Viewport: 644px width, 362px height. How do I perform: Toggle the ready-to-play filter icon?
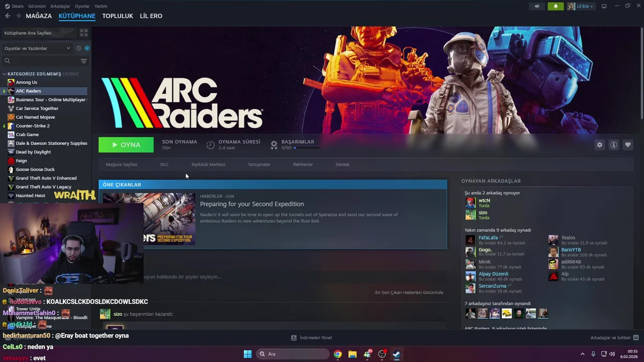pyautogui.click(x=87, y=48)
